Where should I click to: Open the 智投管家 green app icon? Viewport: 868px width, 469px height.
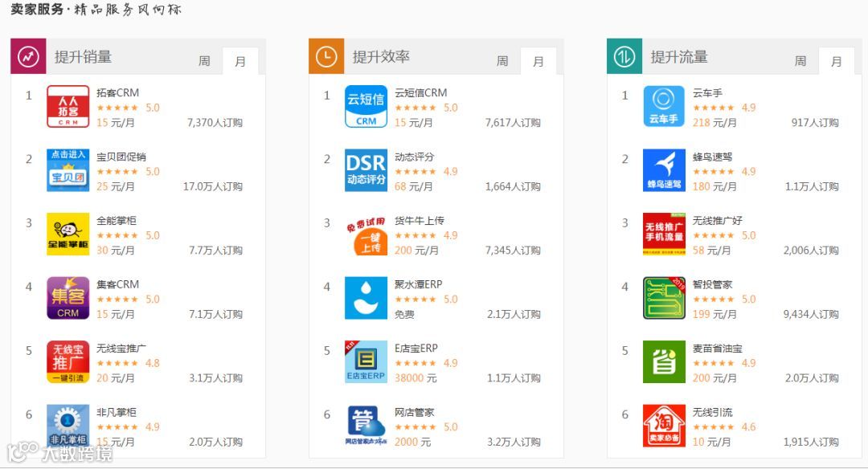pos(665,298)
